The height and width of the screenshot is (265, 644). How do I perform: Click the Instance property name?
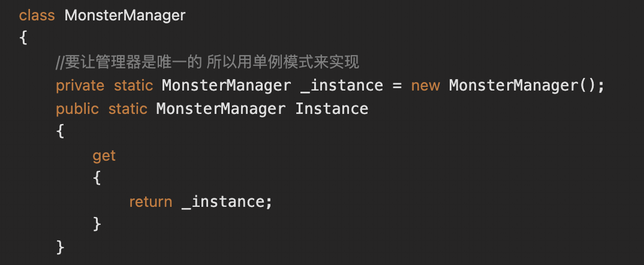332,109
